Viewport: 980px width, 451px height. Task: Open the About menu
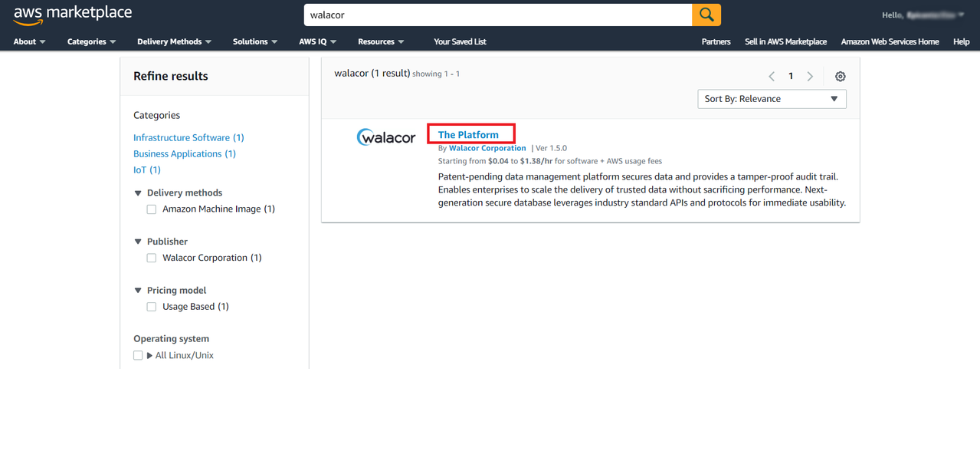(x=29, y=41)
